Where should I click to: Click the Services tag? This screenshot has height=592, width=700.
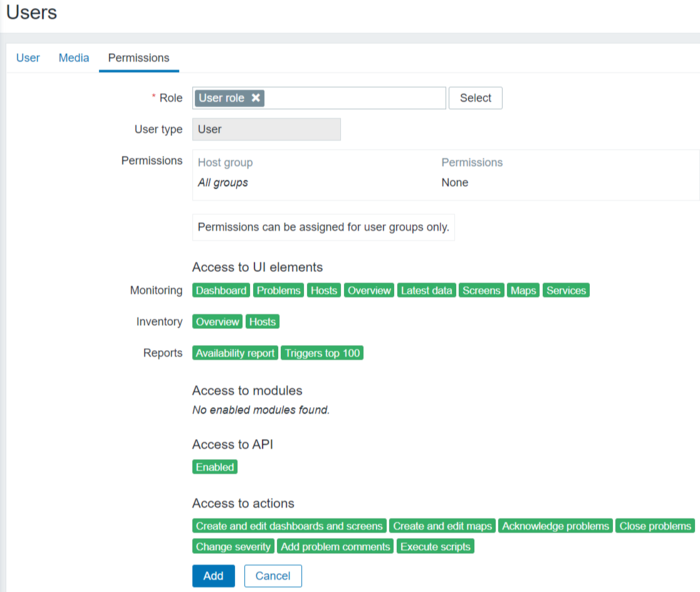pyautogui.click(x=566, y=290)
